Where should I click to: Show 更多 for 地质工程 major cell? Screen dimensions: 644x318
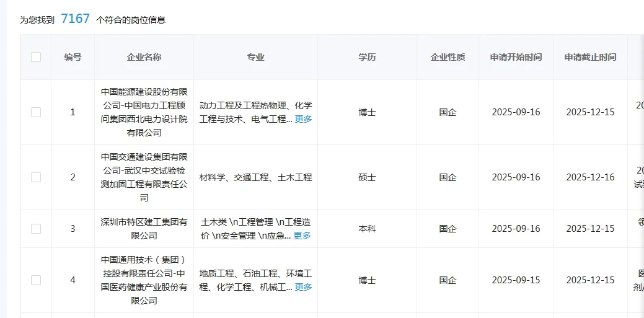click(304, 287)
